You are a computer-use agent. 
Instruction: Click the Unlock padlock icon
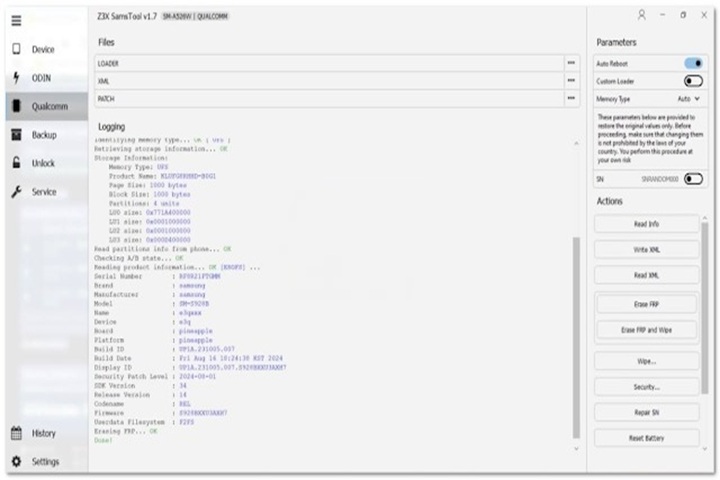click(x=16, y=163)
